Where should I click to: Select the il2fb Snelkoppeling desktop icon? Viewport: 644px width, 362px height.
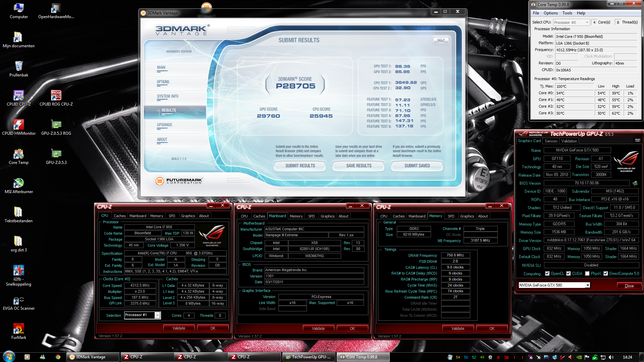coord(18,276)
